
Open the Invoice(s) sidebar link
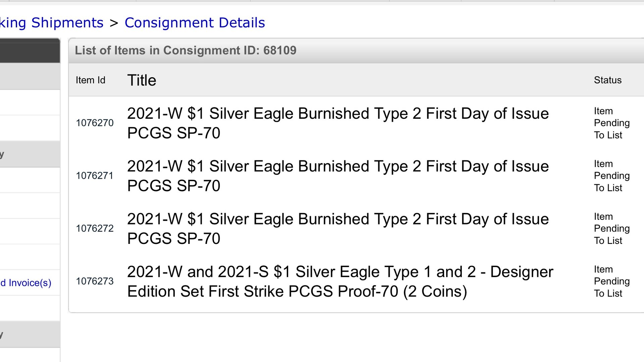26,283
